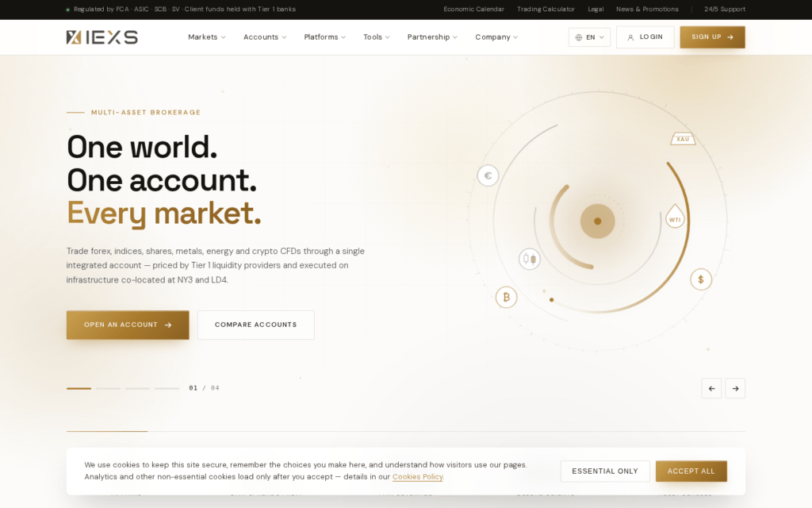Click the candlestick chart icon
812x508 pixels.
coord(529,259)
